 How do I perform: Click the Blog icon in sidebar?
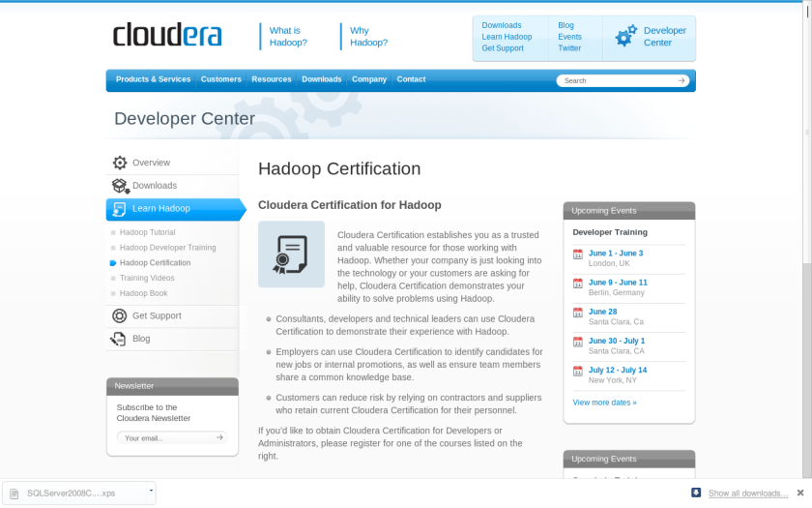coord(119,339)
